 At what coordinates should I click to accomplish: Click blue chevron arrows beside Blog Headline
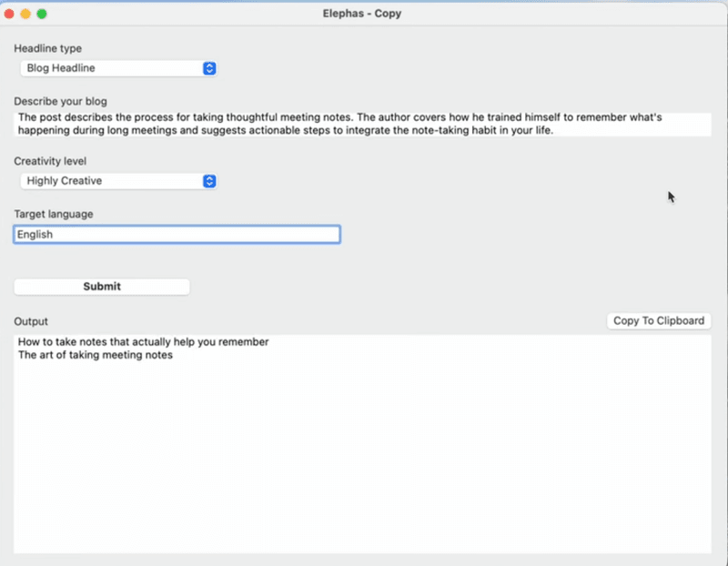click(x=209, y=68)
